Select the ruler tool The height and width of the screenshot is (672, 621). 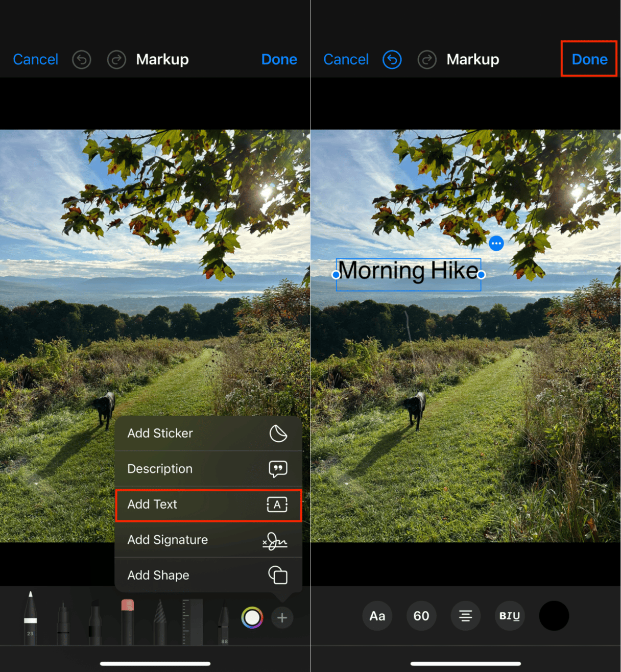(x=193, y=621)
